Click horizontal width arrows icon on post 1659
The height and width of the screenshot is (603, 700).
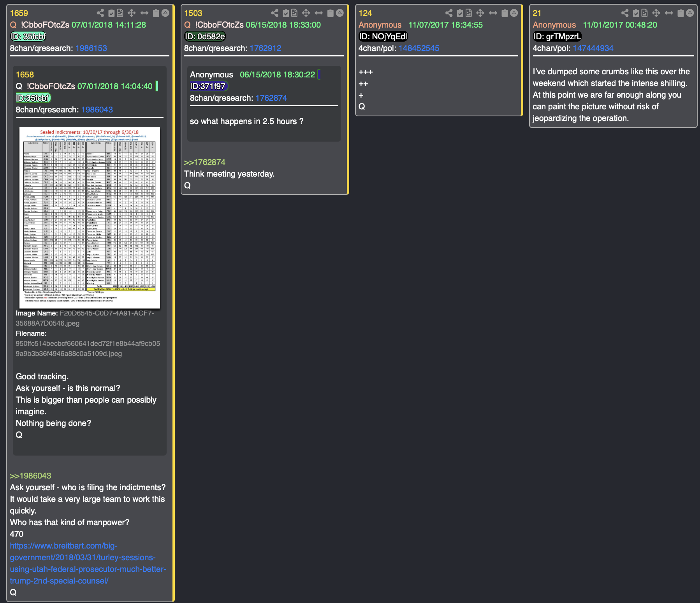tap(144, 13)
